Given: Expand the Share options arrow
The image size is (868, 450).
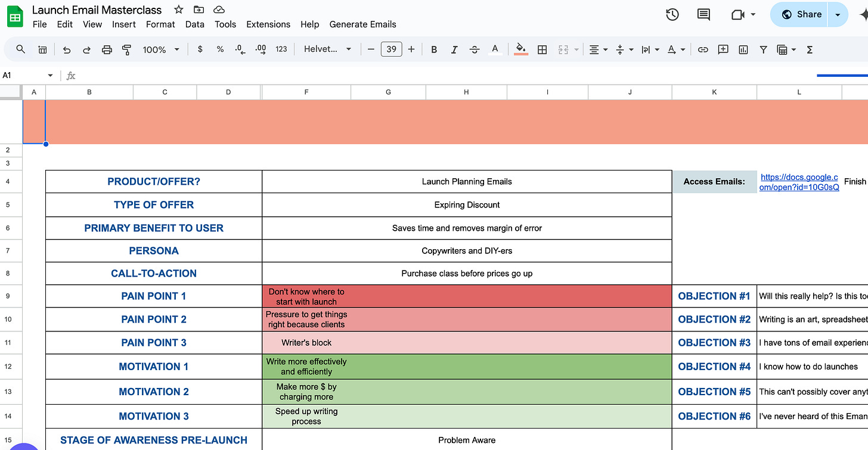Looking at the screenshot, I should point(838,14).
